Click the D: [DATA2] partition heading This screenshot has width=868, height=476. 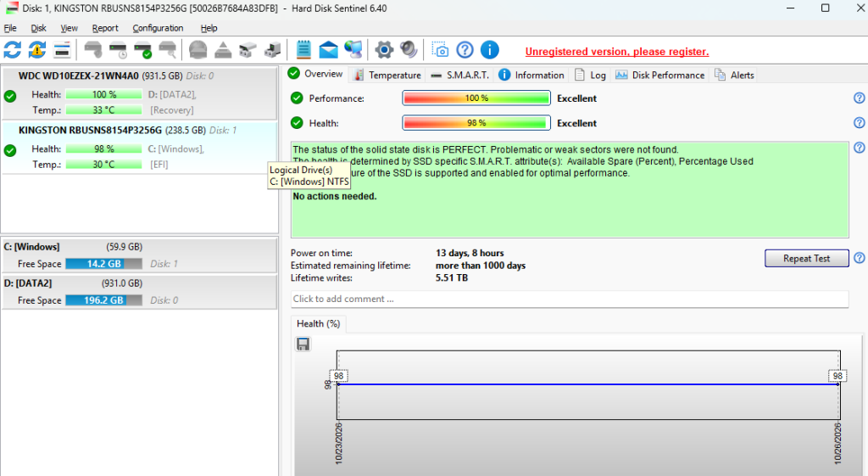(28, 283)
